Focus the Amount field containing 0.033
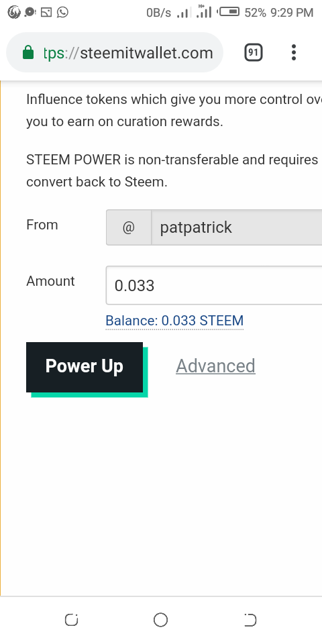322x644 pixels. [x=214, y=286]
